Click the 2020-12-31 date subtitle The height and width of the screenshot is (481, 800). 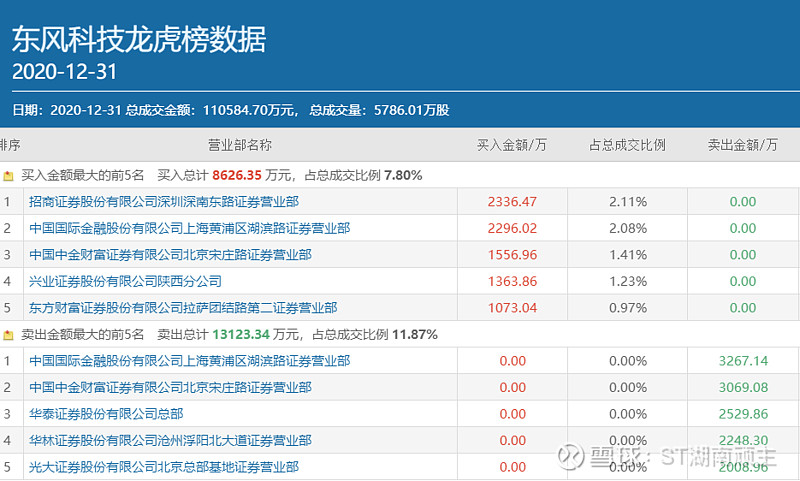(64, 72)
